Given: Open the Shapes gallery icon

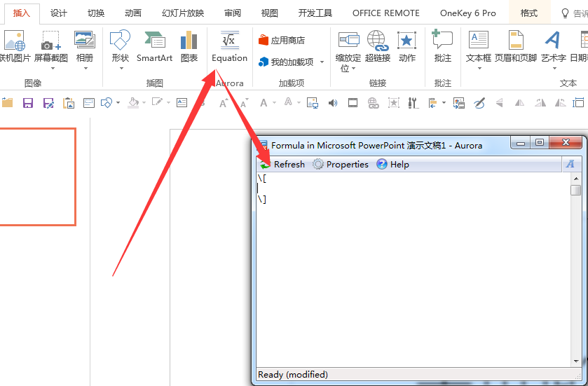Looking at the screenshot, I should [x=120, y=40].
